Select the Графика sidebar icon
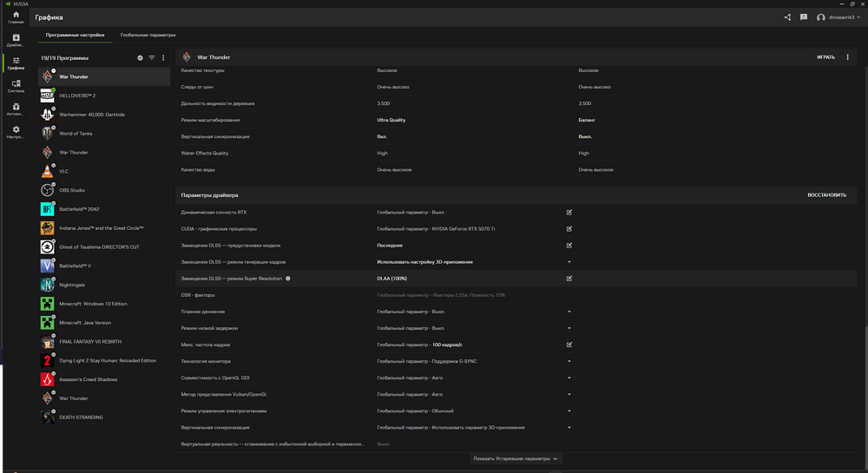The image size is (868, 473). pos(16,63)
